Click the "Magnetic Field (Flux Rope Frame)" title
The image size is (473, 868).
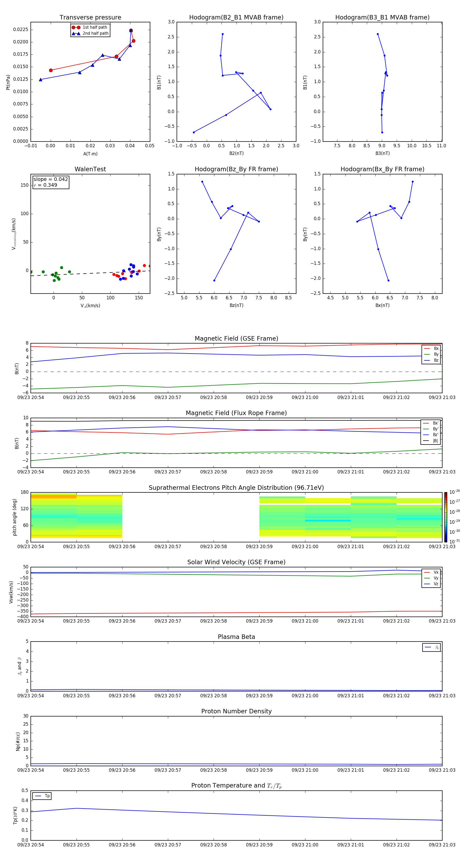point(236,413)
